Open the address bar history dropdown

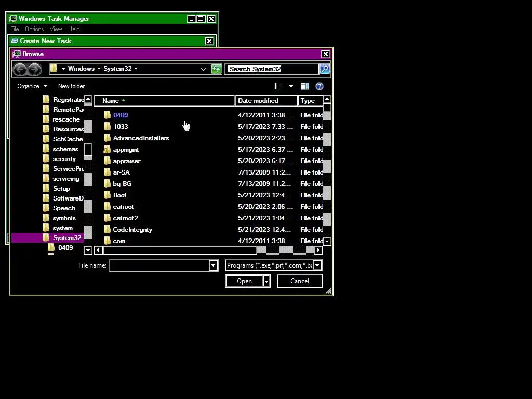tap(203, 69)
